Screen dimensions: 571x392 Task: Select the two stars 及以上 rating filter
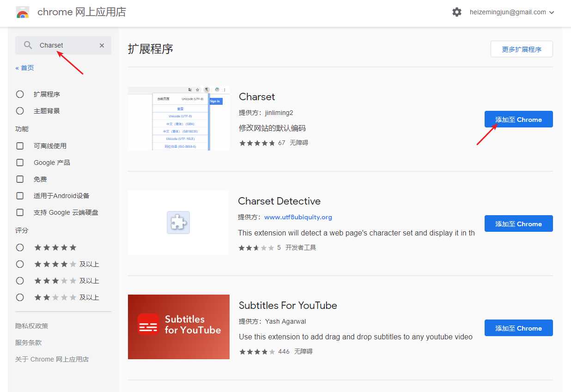coord(20,297)
